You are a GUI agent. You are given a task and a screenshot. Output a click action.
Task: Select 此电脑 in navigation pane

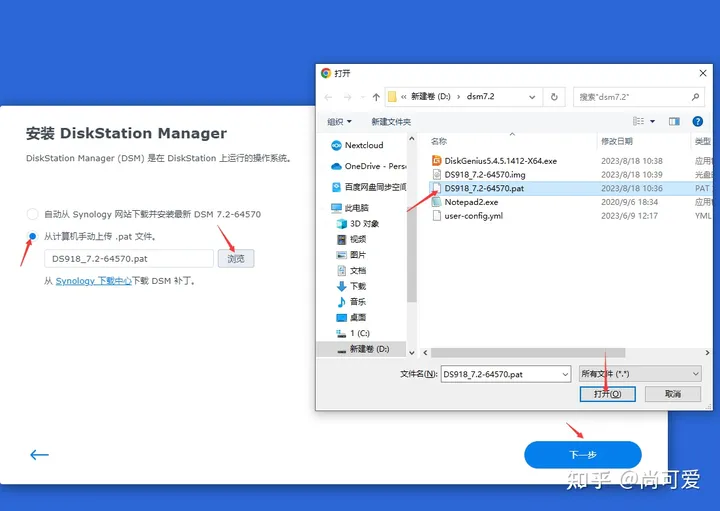point(350,208)
